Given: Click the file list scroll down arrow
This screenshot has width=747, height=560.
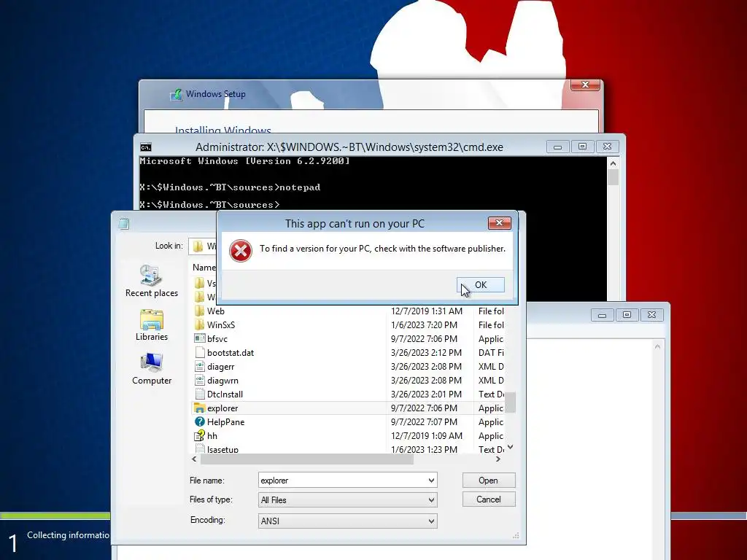Looking at the screenshot, I should 510,447.
